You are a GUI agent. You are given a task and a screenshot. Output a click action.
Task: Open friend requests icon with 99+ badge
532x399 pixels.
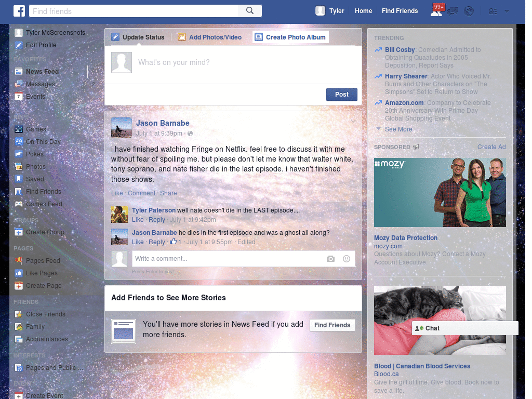[x=436, y=11]
